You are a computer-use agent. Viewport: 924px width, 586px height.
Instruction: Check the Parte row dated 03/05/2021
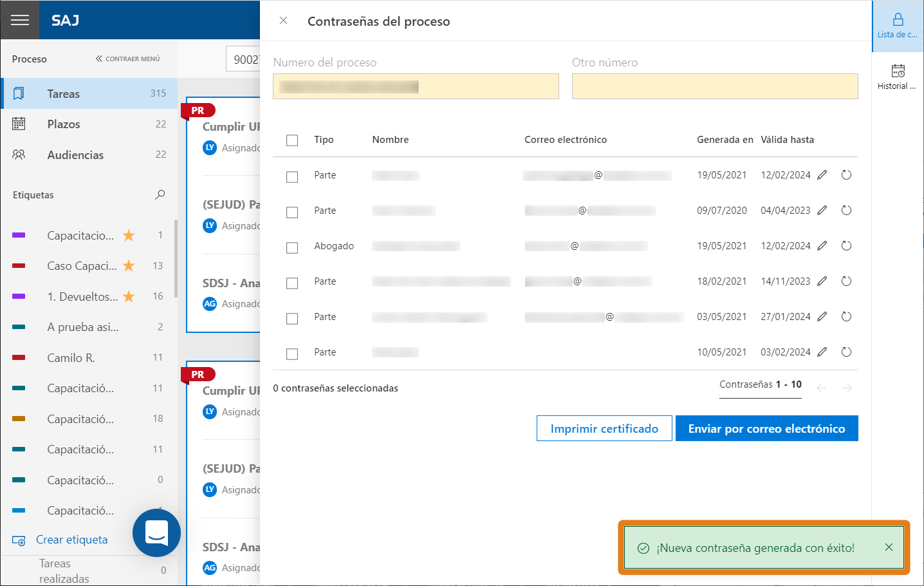point(292,319)
